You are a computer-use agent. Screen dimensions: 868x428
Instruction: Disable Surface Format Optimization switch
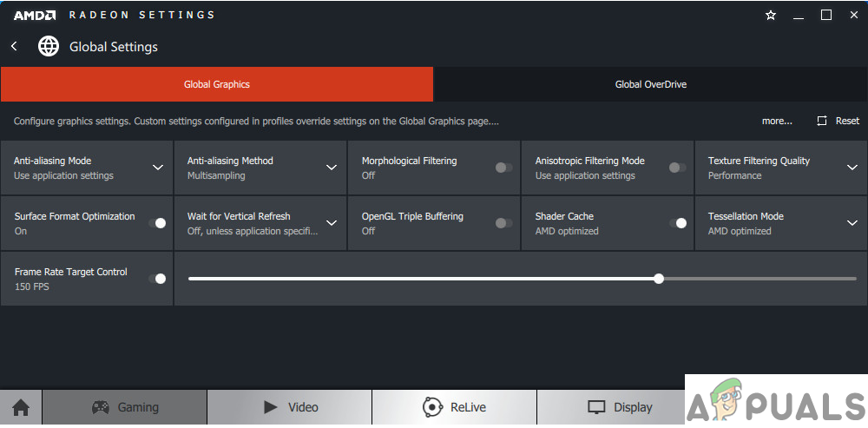tap(157, 223)
